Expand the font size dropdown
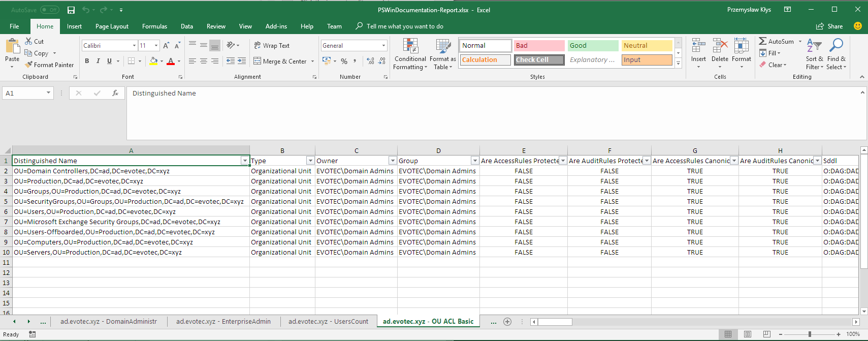The height and width of the screenshot is (341, 868). click(x=156, y=46)
